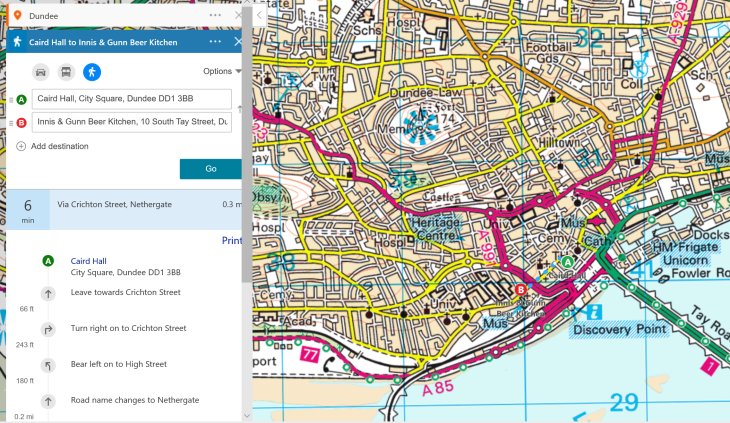The image size is (730, 423).
Task: Click Discovery Point information icon on map
Action: [x=595, y=312]
